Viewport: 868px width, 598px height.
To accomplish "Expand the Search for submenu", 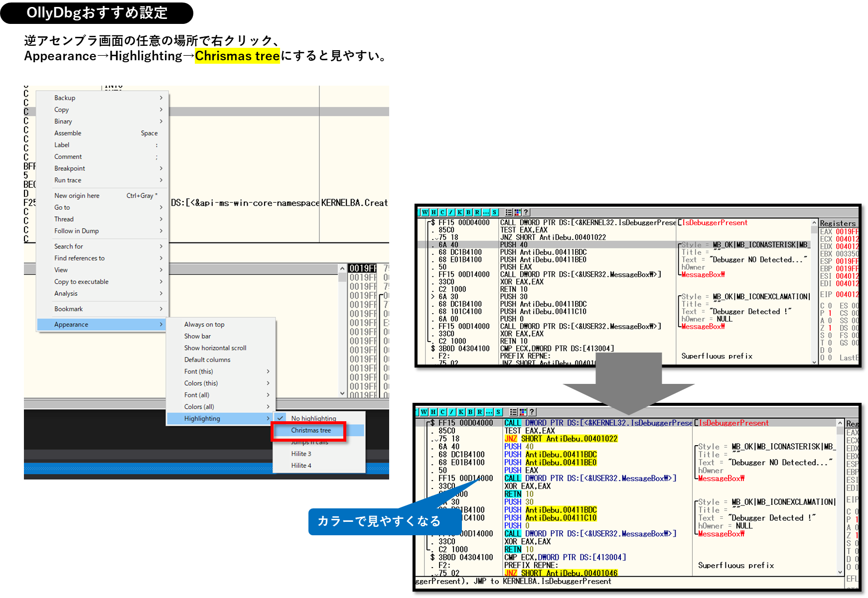I will click(x=102, y=246).
